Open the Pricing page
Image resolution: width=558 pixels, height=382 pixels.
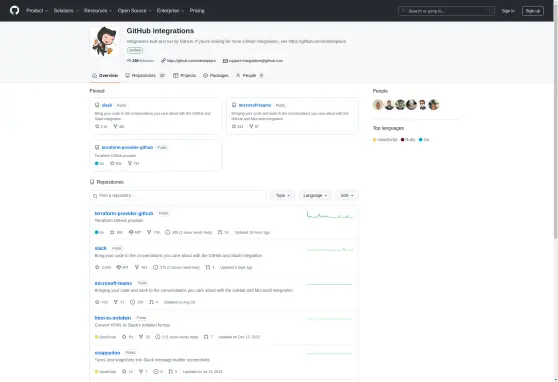click(197, 11)
